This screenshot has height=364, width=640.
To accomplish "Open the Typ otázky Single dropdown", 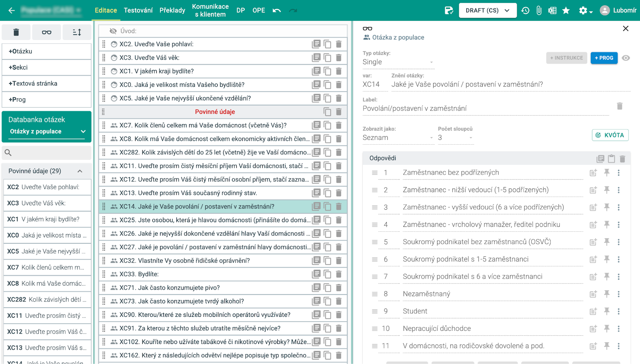I will pos(398,62).
